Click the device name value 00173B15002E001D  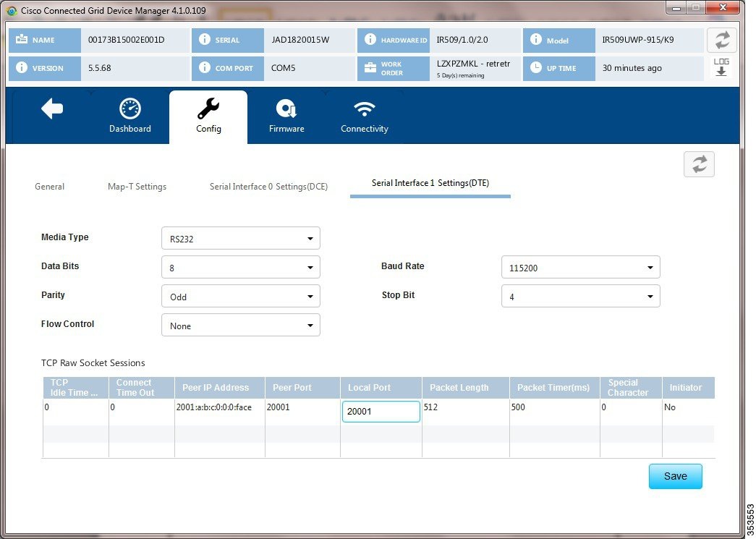point(127,40)
